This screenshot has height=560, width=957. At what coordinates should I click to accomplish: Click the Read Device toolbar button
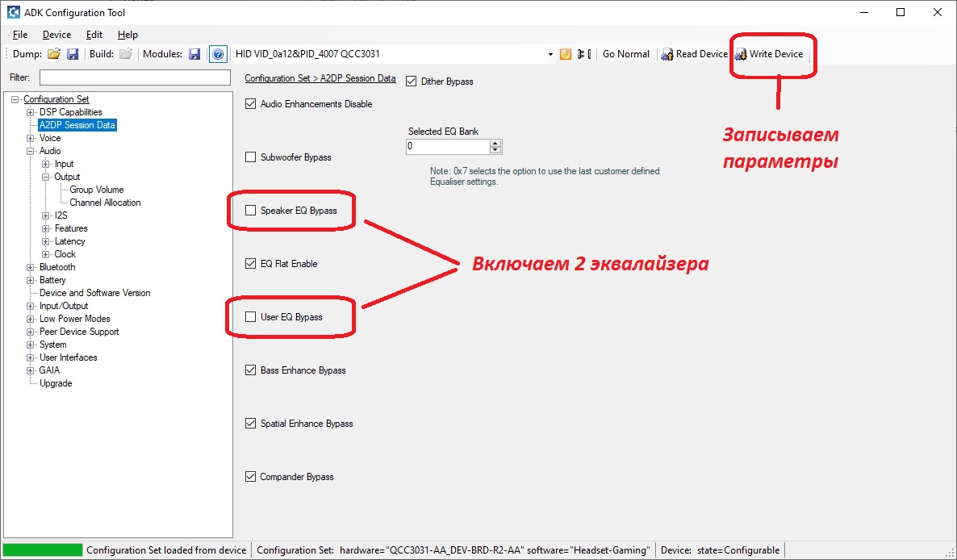pyautogui.click(x=695, y=54)
